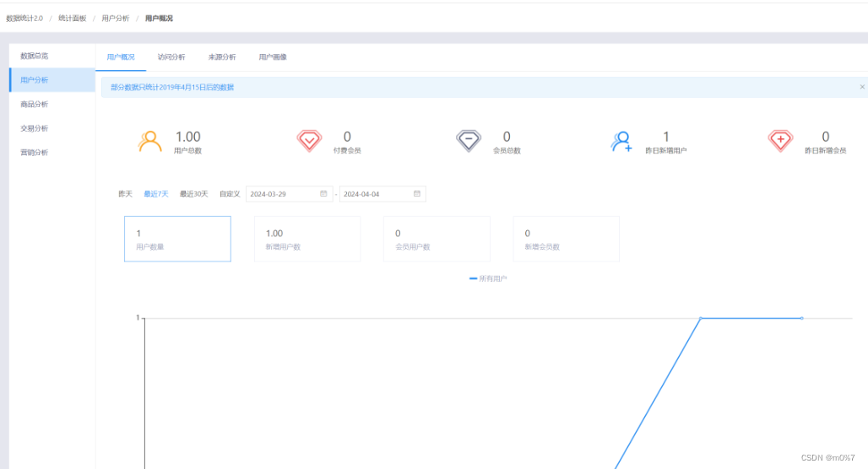Viewport: 868px width, 469px height.
Task: Click the orange total users icon
Action: pos(149,142)
